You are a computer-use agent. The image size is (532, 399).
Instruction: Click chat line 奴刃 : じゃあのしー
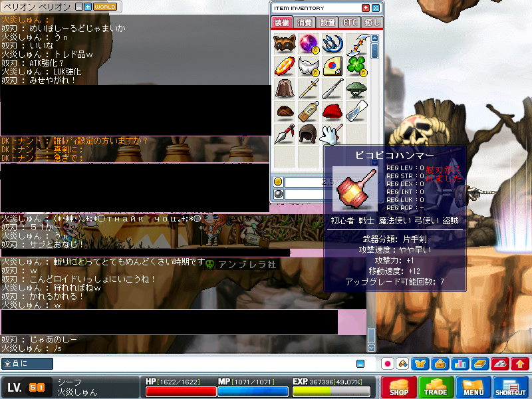point(39,339)
